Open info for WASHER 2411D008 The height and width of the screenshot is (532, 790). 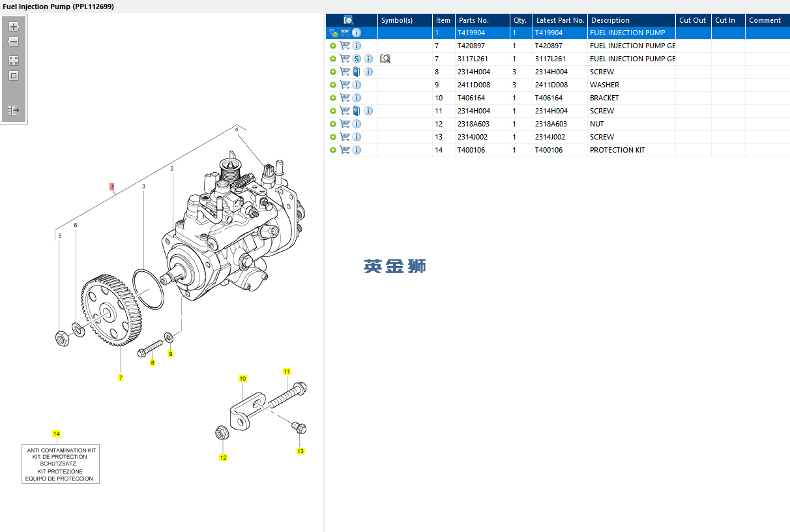[x=357, y=85]
